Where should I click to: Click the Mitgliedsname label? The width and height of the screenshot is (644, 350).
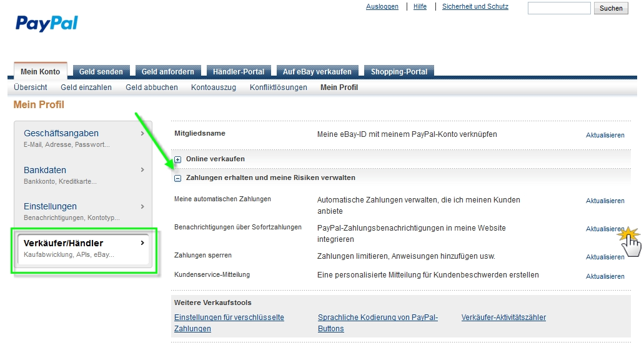click(x=200, y=134)
